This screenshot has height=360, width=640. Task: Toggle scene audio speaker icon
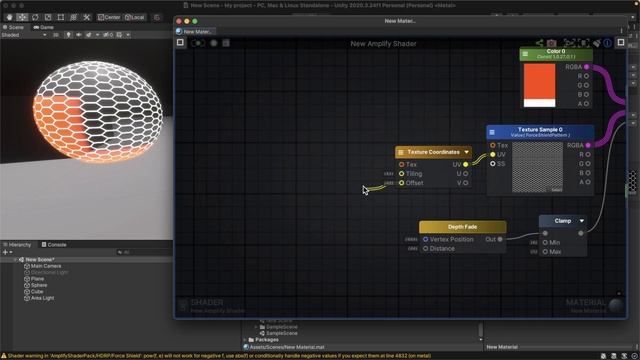(x=78, y=35)
